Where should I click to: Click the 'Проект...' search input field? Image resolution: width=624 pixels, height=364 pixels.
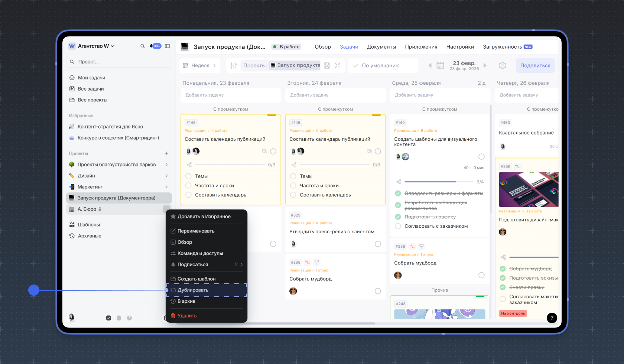[119, 62]
